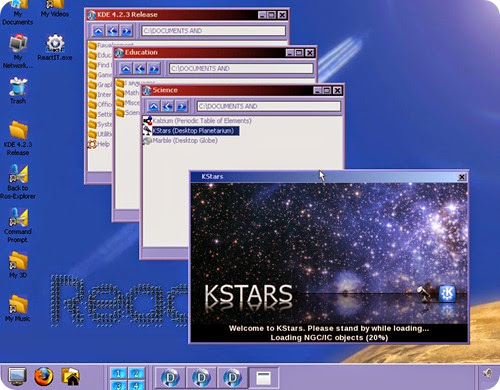Open the Misce folder in Education window
500x390 pixels.
tap(127, 103)
